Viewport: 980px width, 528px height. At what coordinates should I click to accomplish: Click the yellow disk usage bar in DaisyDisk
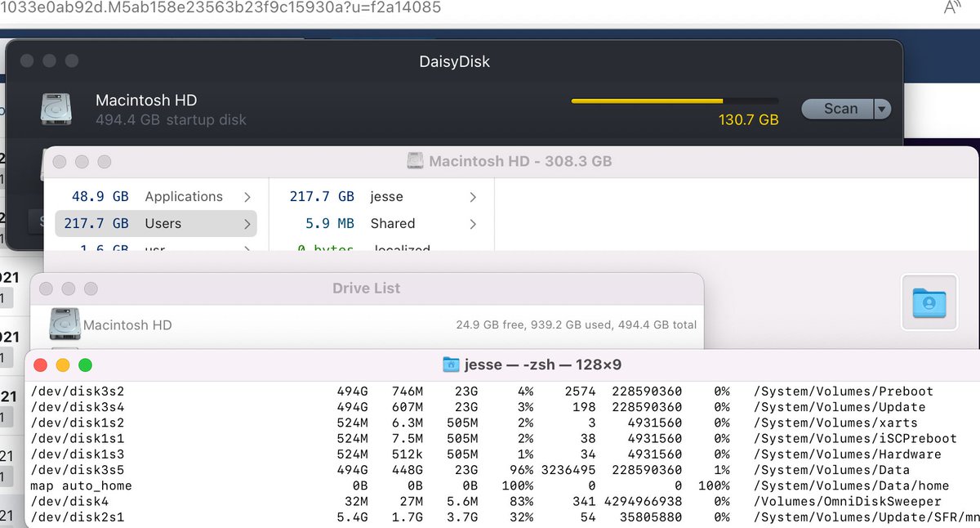coord(675,101)
